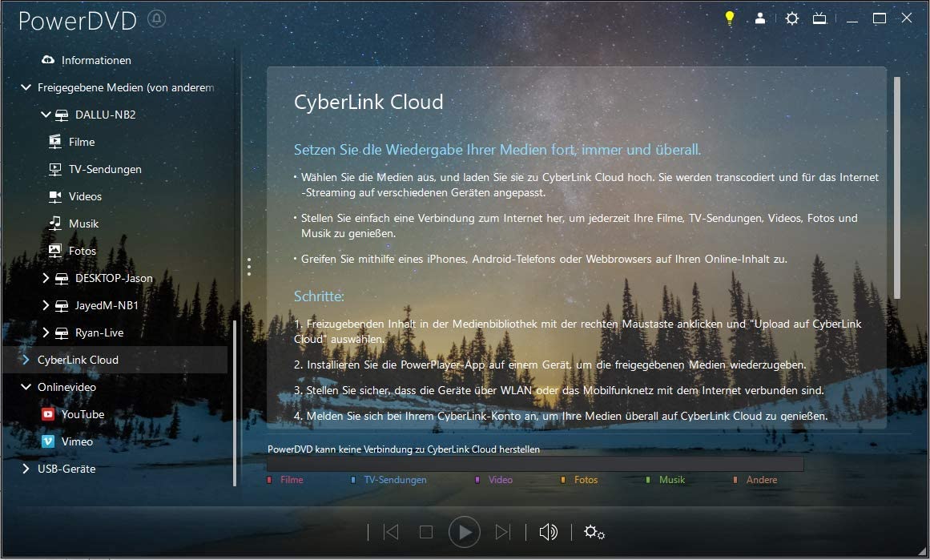Open the sign-in account icon
This screenshot has width=930, height=560.
759,18
